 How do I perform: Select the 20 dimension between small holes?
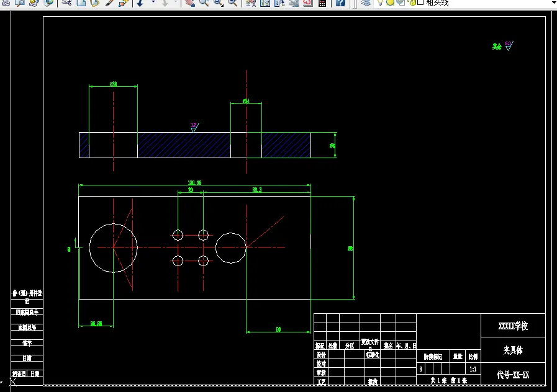[x=191, y=190]
